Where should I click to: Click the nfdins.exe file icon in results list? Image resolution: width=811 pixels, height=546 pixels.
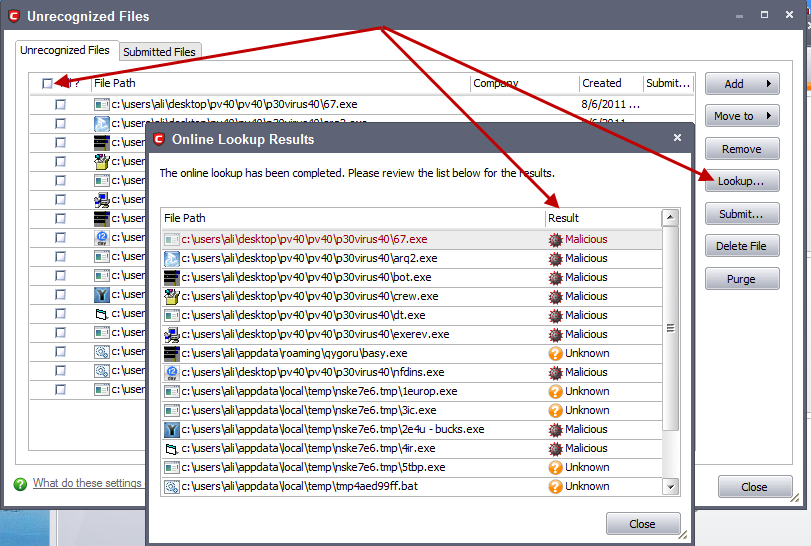(x=171, y=372)
